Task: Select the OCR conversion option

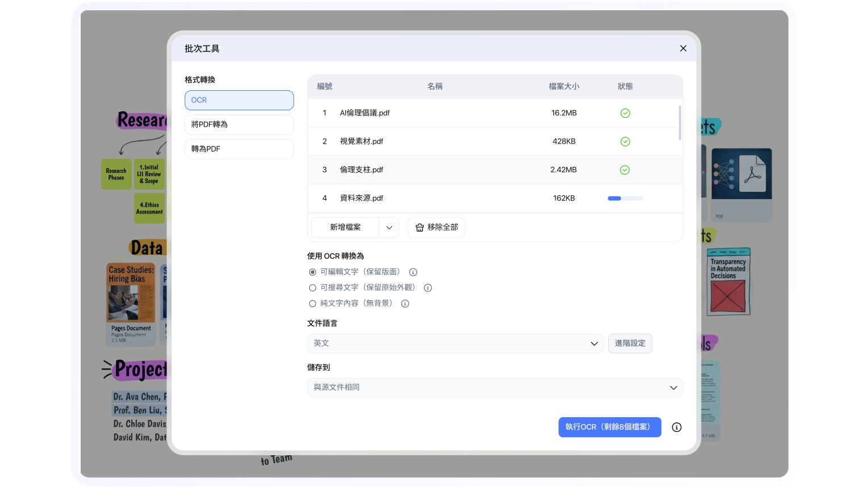Action: (239, 100)
